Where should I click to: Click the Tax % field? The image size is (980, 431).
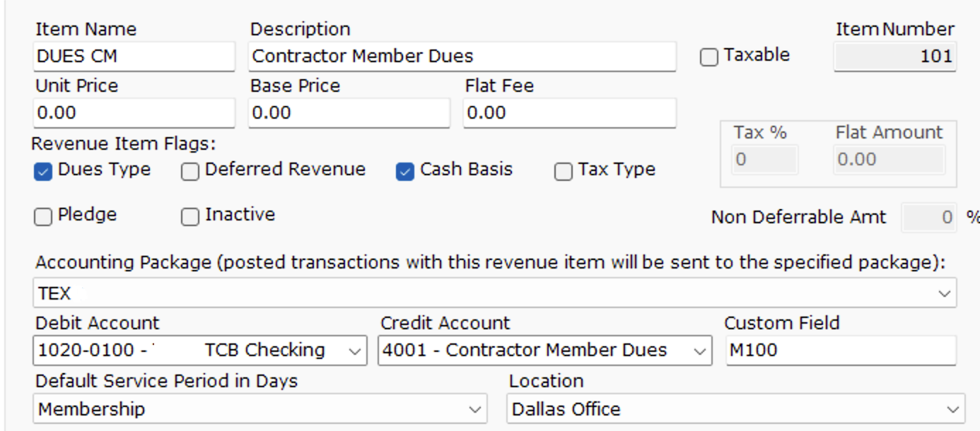(766, 160)
